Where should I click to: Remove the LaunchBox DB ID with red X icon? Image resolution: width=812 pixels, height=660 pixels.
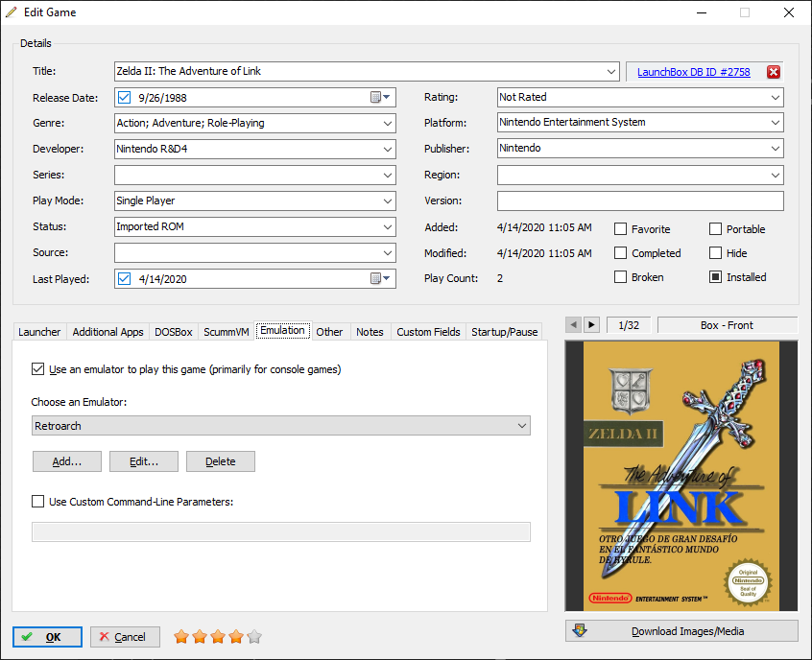tap(774, 72)
